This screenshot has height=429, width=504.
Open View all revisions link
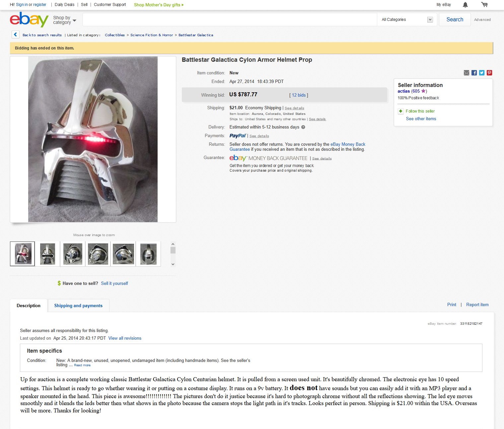tap(125, 338)
